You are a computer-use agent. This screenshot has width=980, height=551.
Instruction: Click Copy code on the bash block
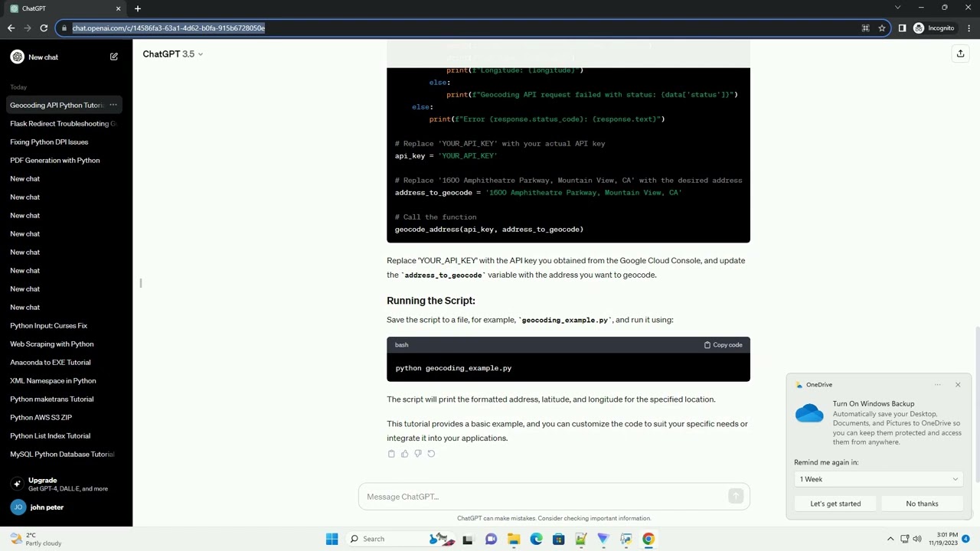pos(723,345)
